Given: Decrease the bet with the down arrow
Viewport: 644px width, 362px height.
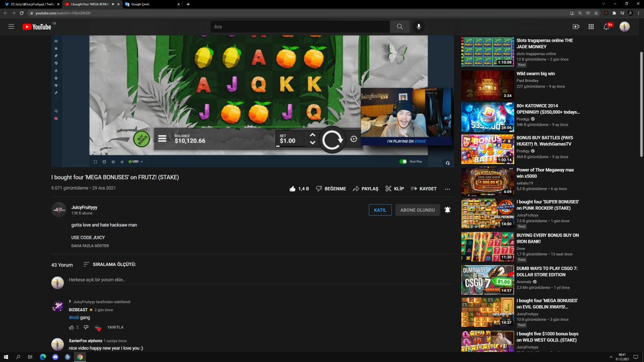Looking at the screenshot, I should 312,143.
